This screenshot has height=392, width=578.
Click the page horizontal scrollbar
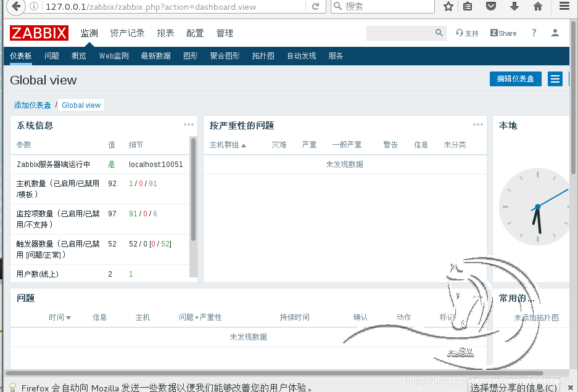(x=274, y=373)
